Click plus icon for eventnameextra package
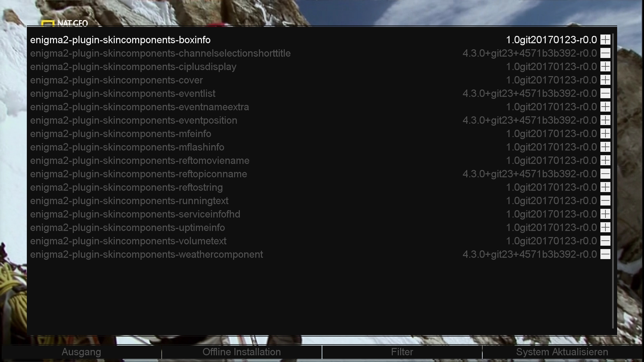 pyautogui.click(x=605, y=107)
